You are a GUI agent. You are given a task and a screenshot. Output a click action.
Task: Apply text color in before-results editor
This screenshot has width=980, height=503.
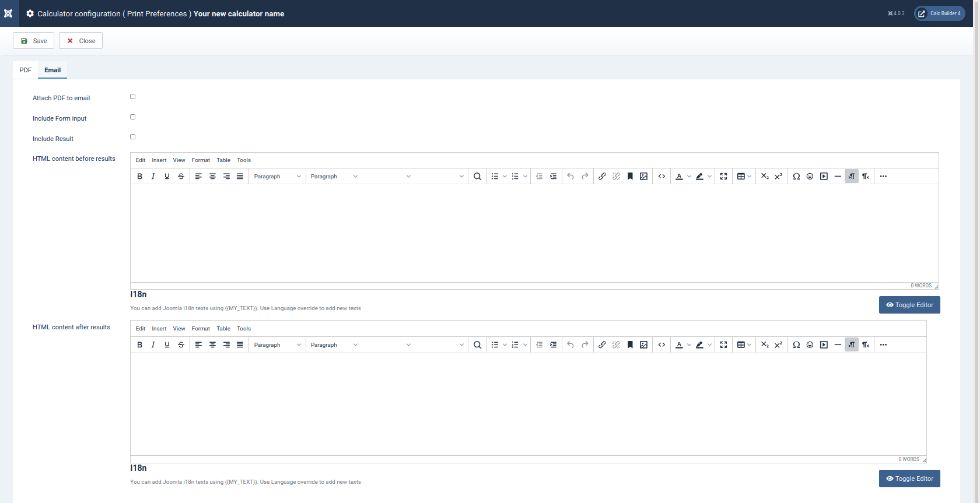pos(679,176)
